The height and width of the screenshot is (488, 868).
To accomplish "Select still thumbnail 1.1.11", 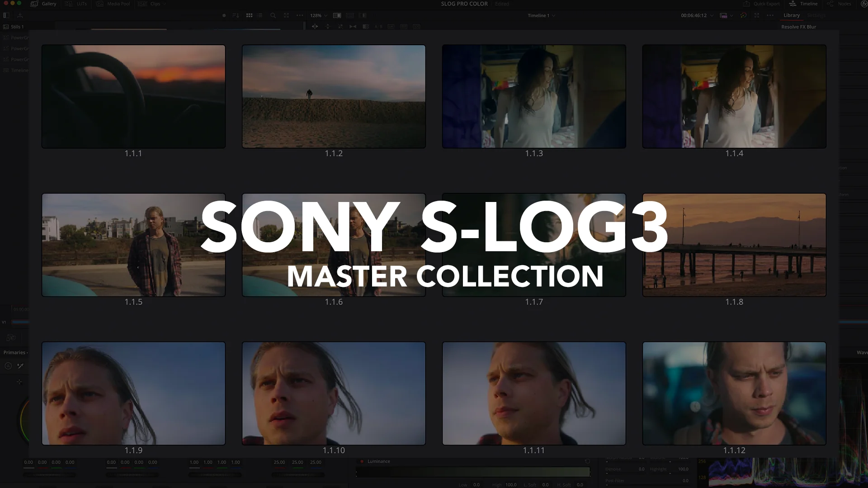I will coord(534,393).
